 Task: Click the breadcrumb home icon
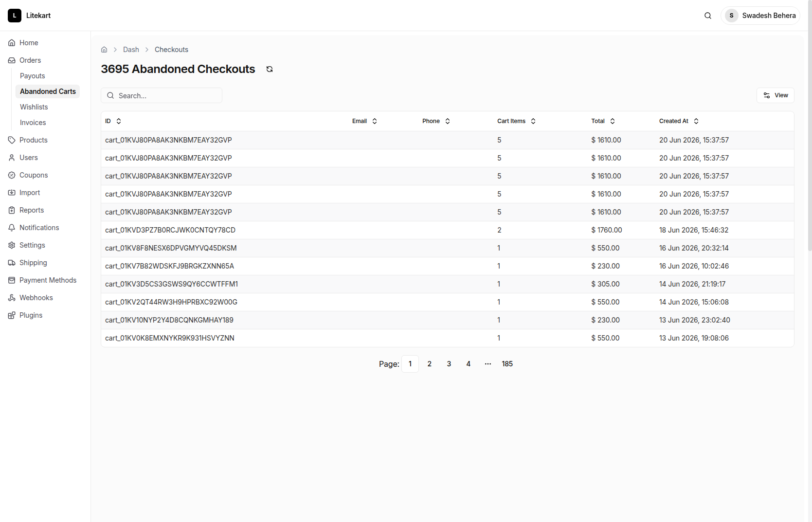click(x=104, y=50)
